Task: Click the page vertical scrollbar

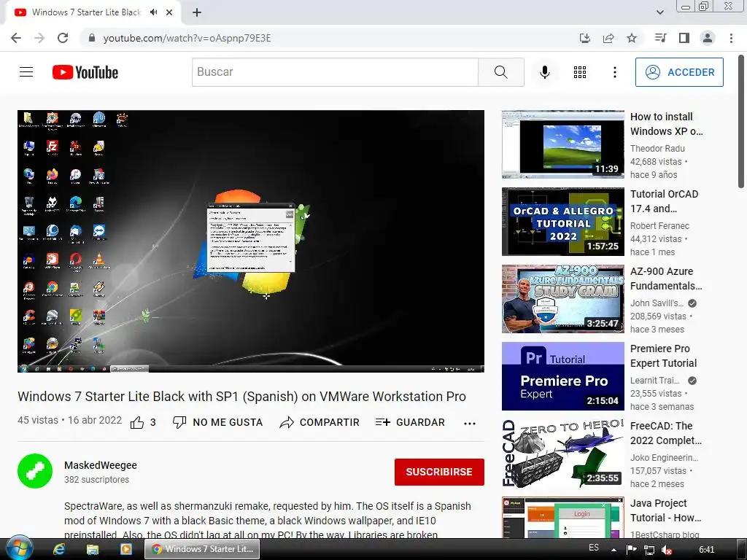Action: click(741, 121)
